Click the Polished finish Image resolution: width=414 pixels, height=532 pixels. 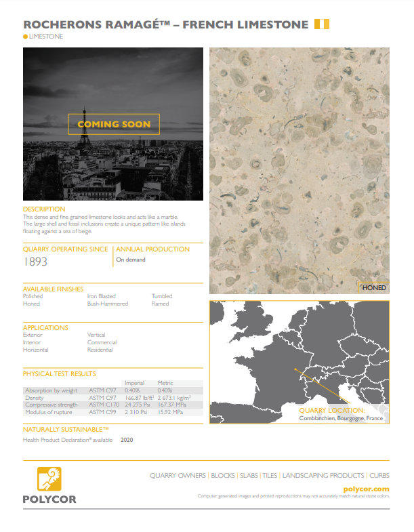(x=33, y=296)
